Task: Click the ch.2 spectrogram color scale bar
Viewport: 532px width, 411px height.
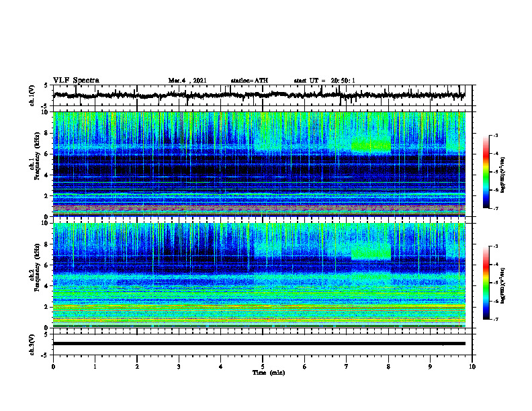Action: [x=486, y=283]
